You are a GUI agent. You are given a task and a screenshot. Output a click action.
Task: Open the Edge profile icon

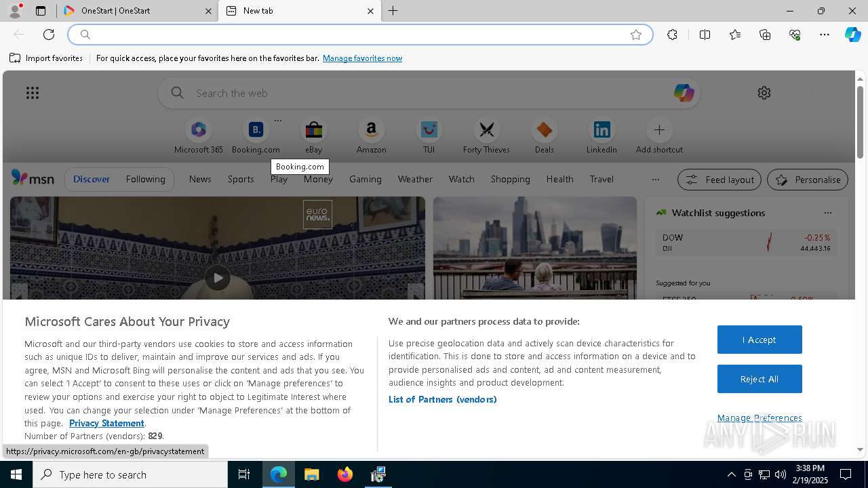tap(15, 11)
